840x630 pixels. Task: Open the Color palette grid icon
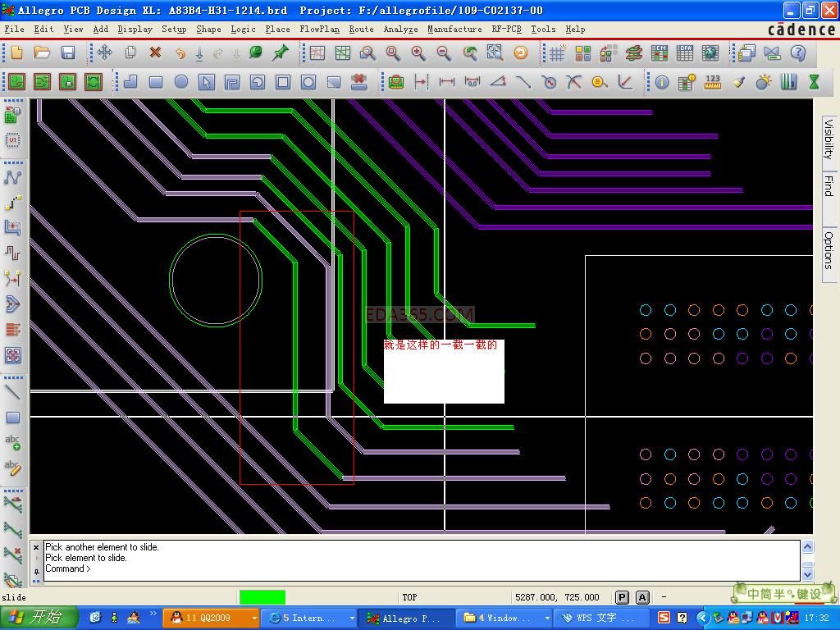pyautogui.click(x=583, y=53)
